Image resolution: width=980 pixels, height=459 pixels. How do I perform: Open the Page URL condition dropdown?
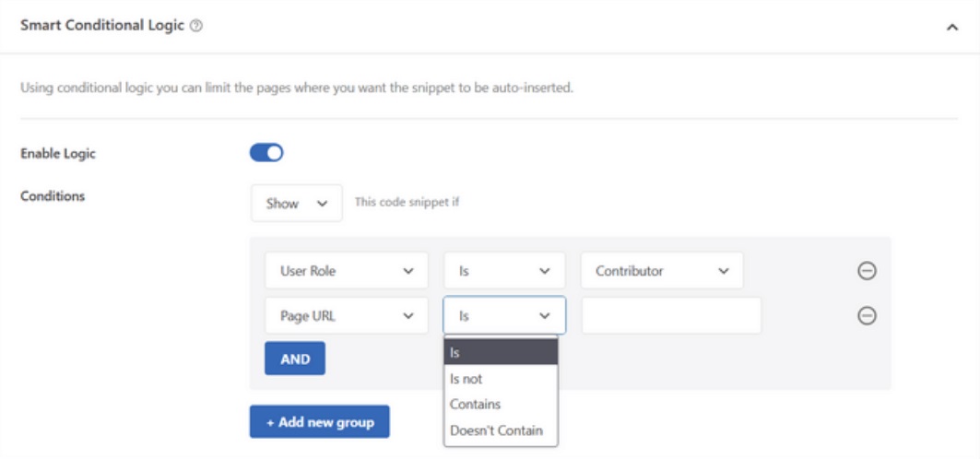(x=346, y=315)
